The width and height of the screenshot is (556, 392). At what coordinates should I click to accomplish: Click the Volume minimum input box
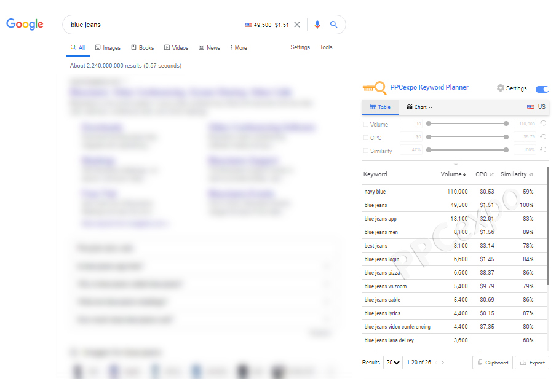pyautogui.click(x=411, y=123)
